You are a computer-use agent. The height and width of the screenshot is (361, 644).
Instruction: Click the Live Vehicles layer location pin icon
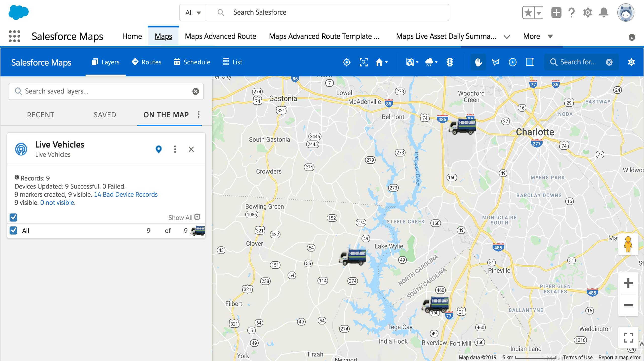pos(159,149)
